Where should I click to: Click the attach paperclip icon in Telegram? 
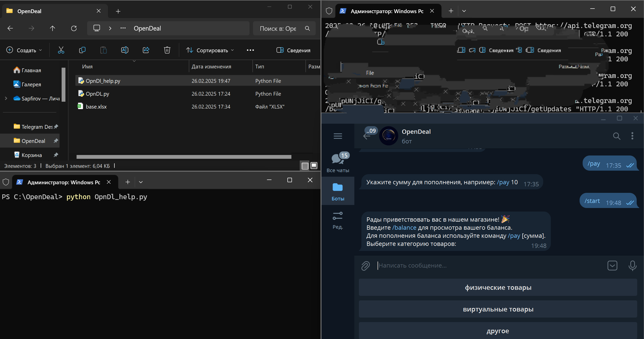pos(365,266)
